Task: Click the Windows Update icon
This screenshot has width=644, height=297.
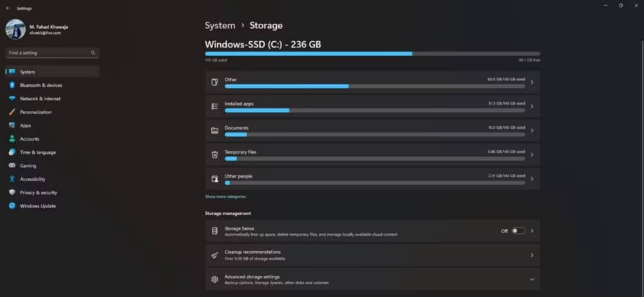Action: click(12, 206)
